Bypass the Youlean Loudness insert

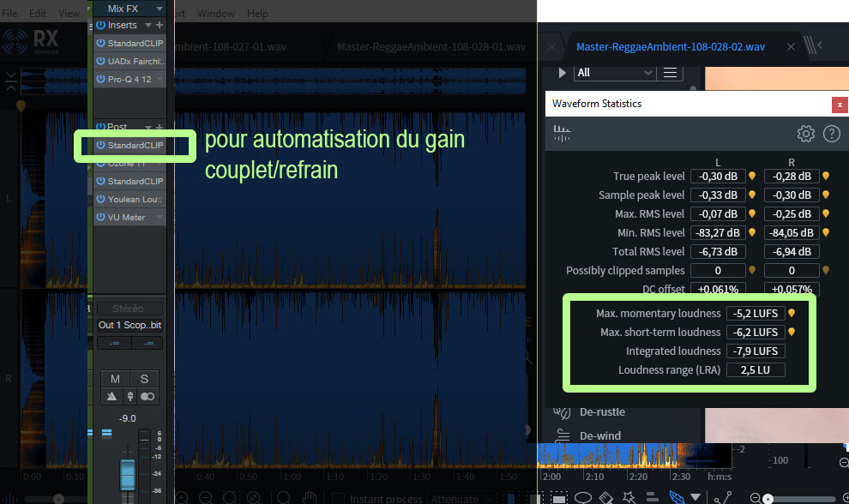pyautogui.click(x=100, y=199)
